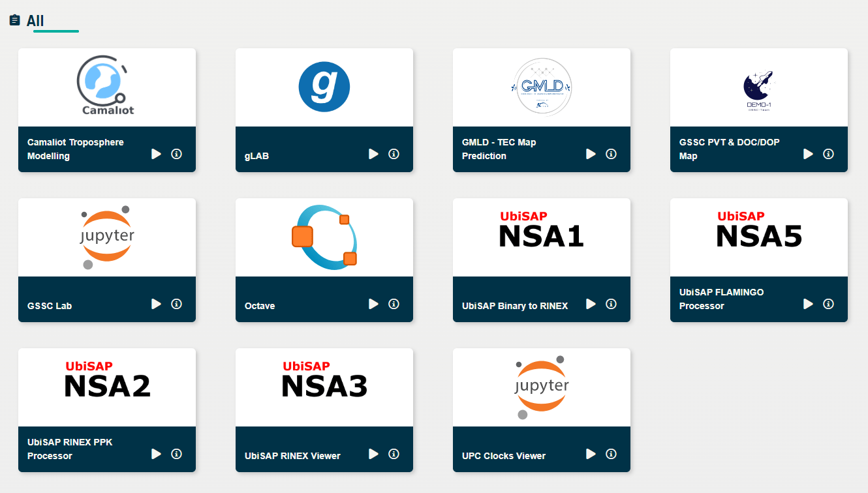868x493 pixels.
Task: View details about gLAB
Action: 394,154
